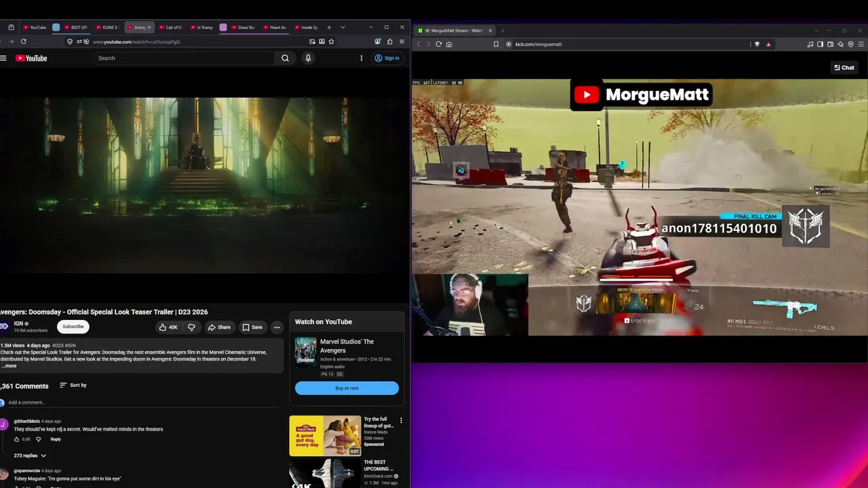This screenshot has height=488, width=868.
Task: Open YouTube settings three-dot menu
Action: click(361, 58)
